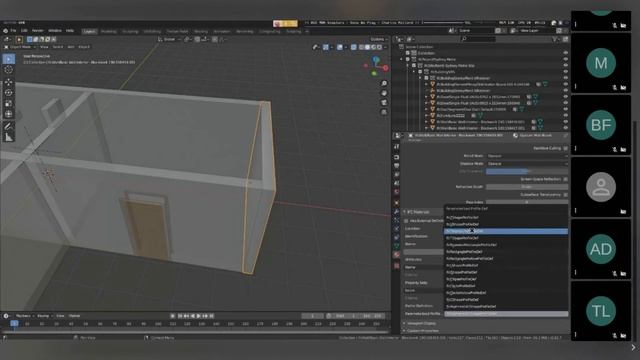Select the Scale tool
The height and width of the screenshot is (360, 640).
coord(9,103)
